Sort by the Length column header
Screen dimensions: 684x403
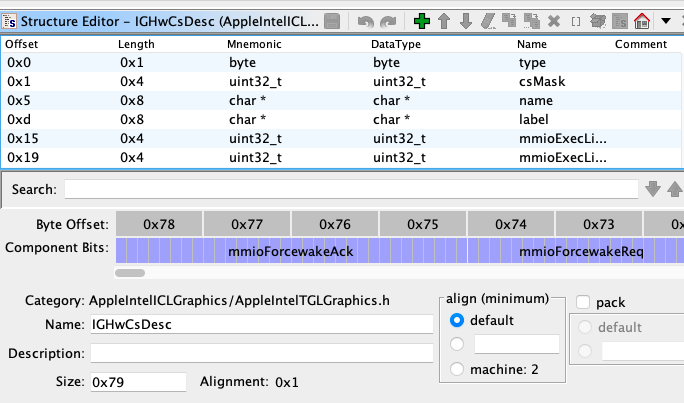pyautogui.click(x=136, y=44)
